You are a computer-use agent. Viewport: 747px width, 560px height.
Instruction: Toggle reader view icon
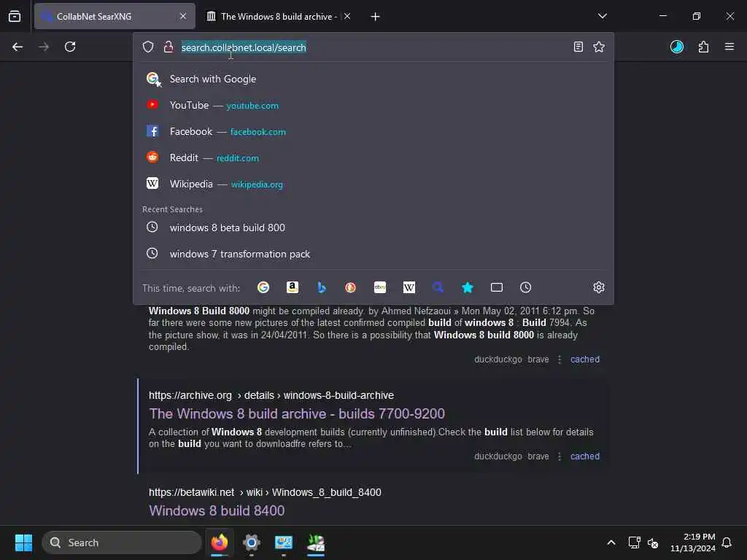[578, 47]
